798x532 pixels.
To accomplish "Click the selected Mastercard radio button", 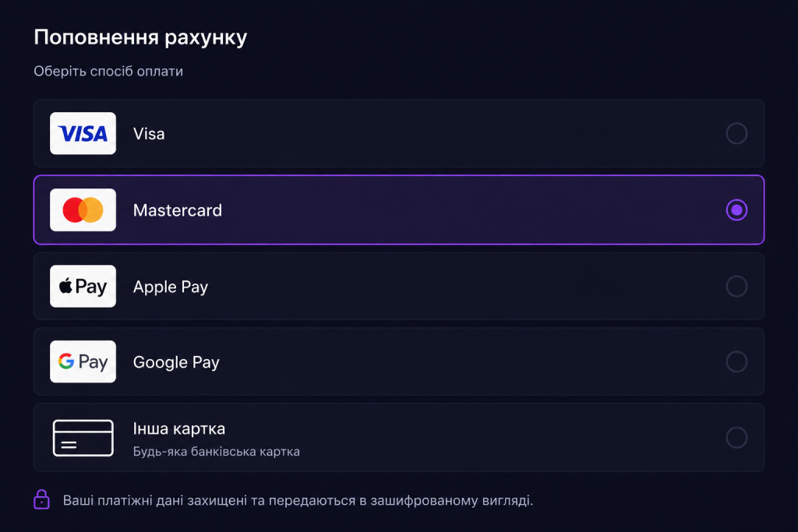I will click(x=736, y=210).
